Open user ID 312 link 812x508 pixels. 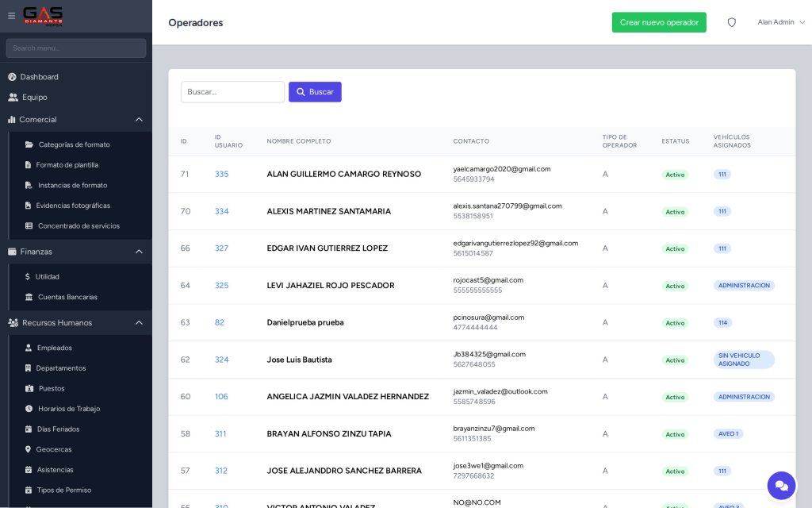click(x=221, y=471)
